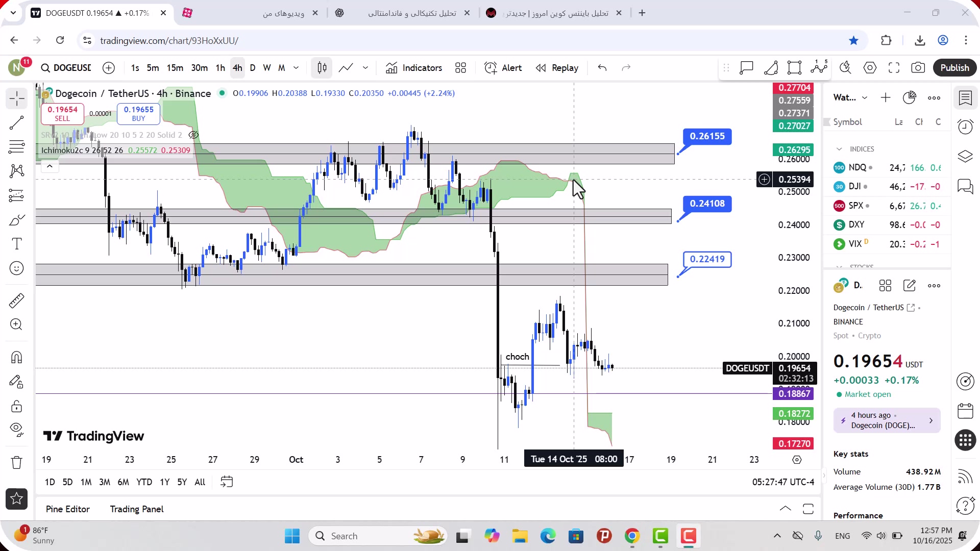Click the blue BUY price button
This screenshot has height=551, width=980.
(x=138, y=114)
